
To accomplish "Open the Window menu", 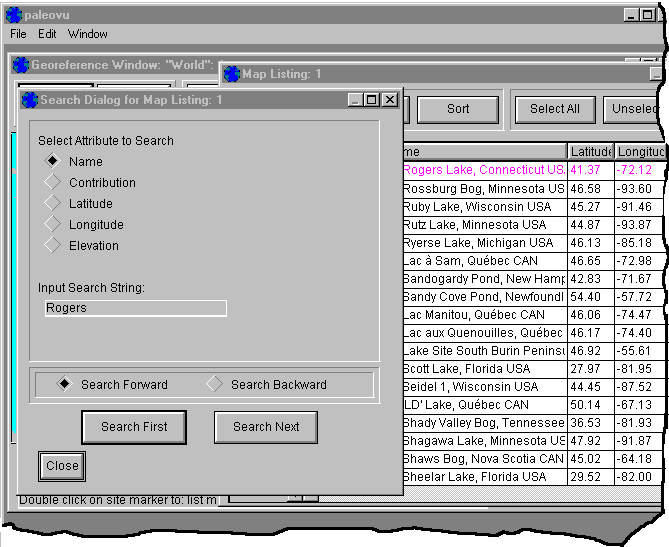I will (x=88, y=34).
